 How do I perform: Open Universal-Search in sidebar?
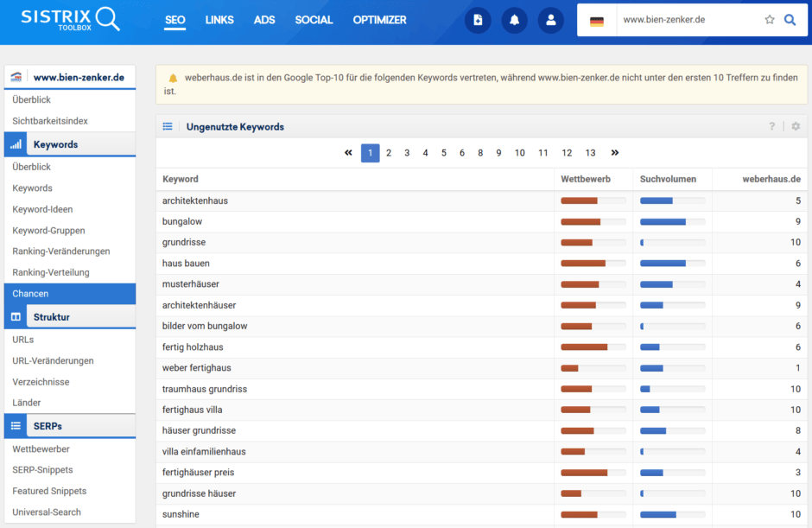click(47, 512)
